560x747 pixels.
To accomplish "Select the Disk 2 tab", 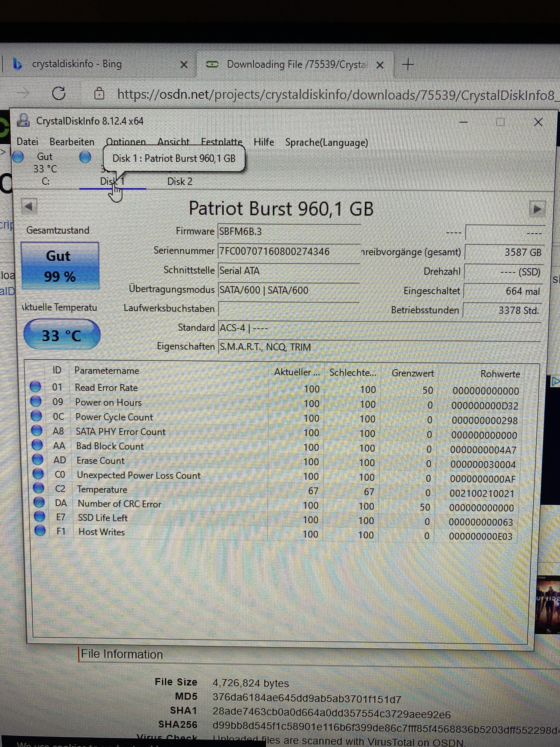I will click(180, 182).
